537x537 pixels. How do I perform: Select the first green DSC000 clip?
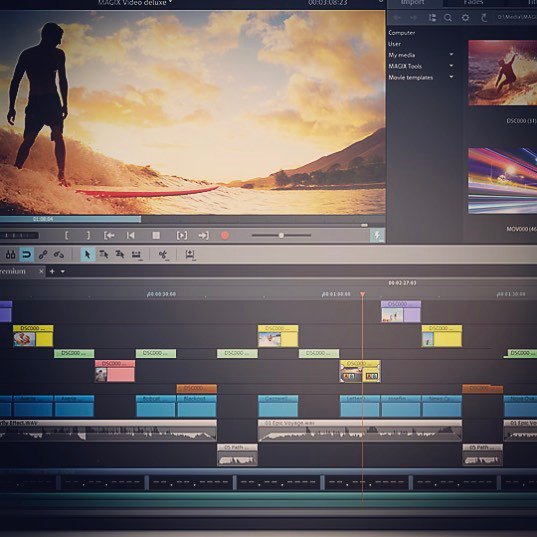(x=74, y=353)
